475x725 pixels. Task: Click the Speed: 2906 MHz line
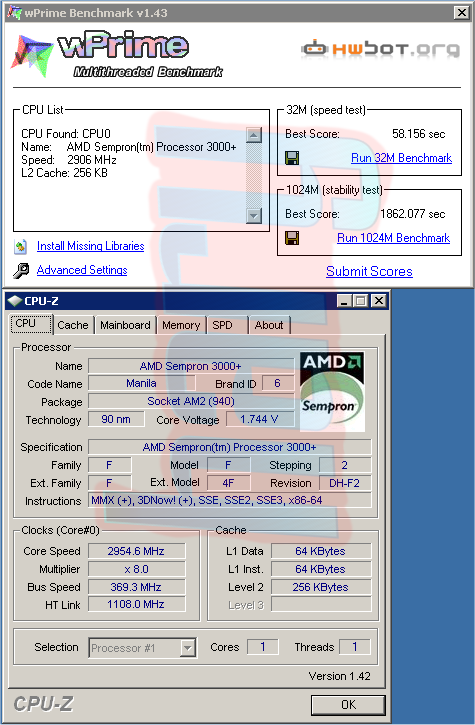[68, 160]
